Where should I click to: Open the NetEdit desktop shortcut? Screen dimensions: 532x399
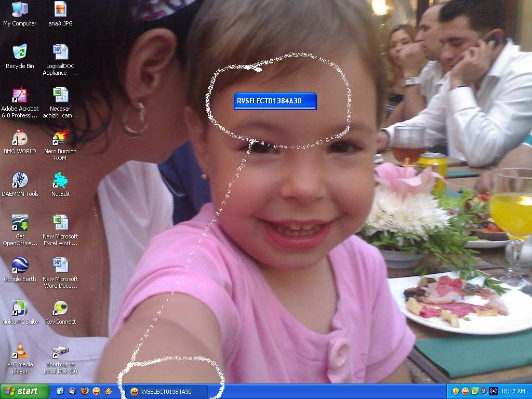(60, 181)
